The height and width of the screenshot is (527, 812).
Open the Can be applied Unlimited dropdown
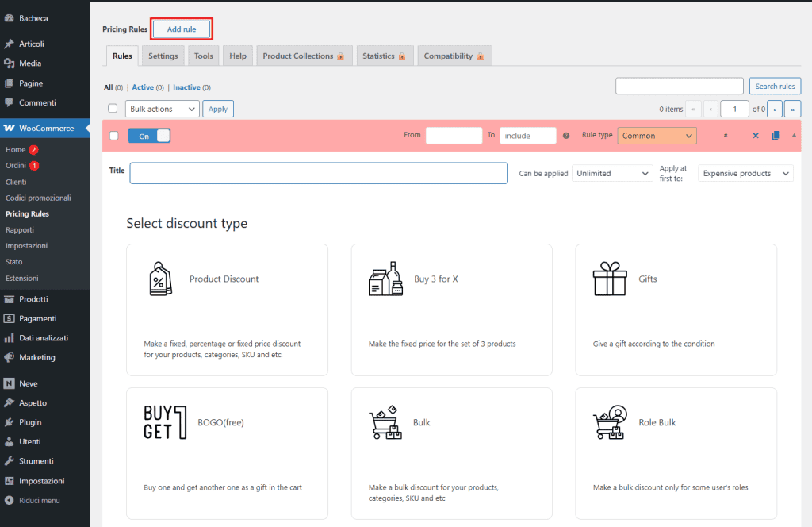point(612,173)
